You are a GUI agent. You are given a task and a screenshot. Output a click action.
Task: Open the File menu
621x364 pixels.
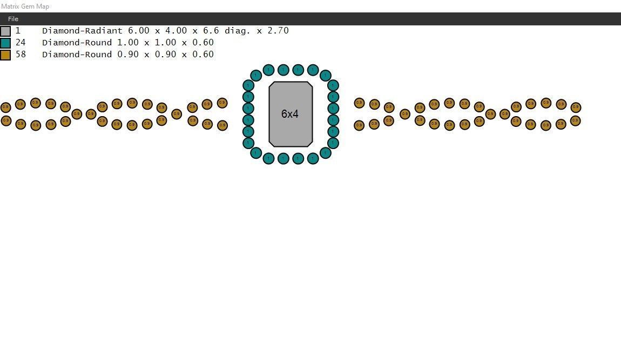(13, 18)
